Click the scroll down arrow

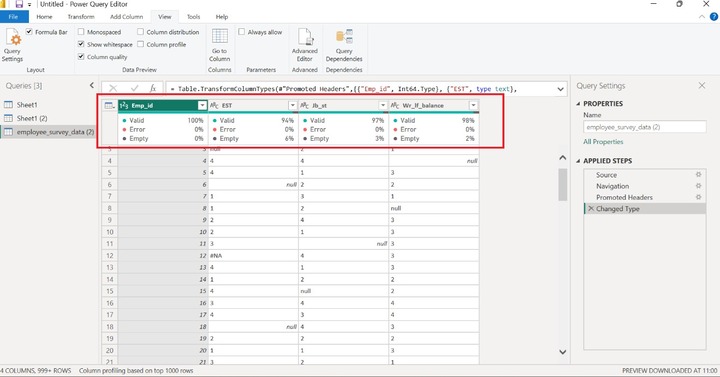pyautogui.click(x=562, y=352)
